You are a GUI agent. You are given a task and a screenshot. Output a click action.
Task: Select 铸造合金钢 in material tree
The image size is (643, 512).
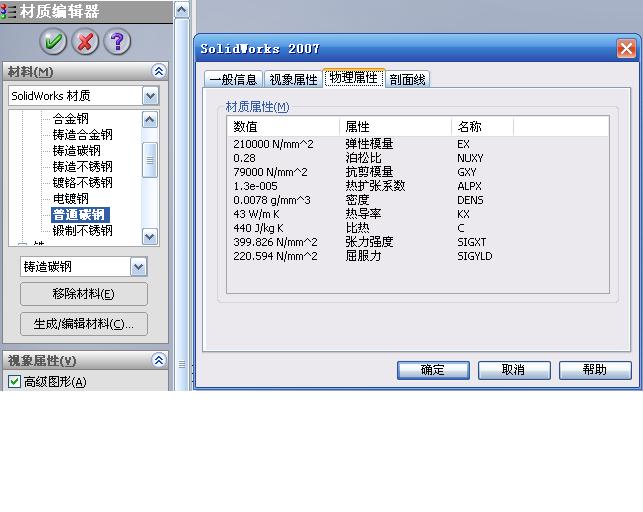coord(82,134)
